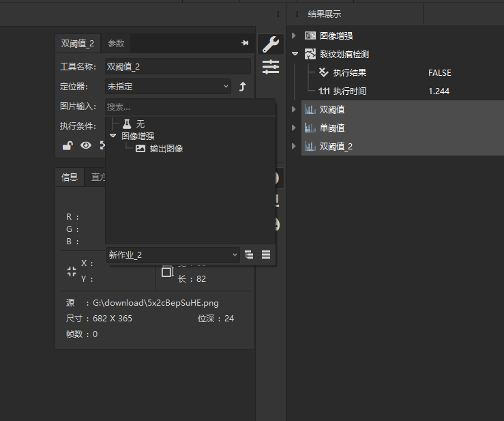Switch to the 参数 tab
This screenshot has width=504, height=421.
[x=116, y=43]
